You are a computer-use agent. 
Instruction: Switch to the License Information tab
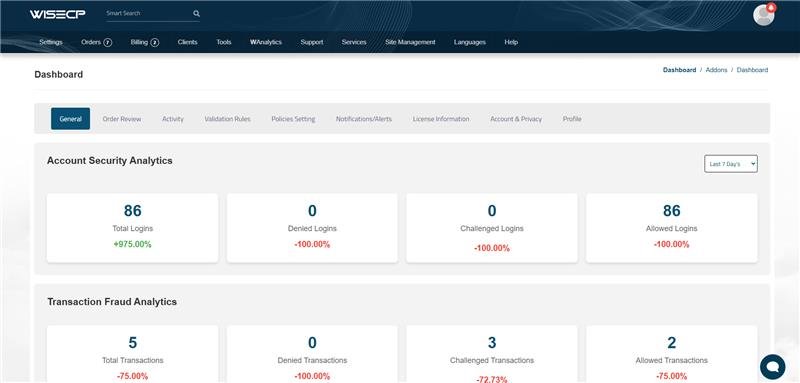[x=441, y=119]
